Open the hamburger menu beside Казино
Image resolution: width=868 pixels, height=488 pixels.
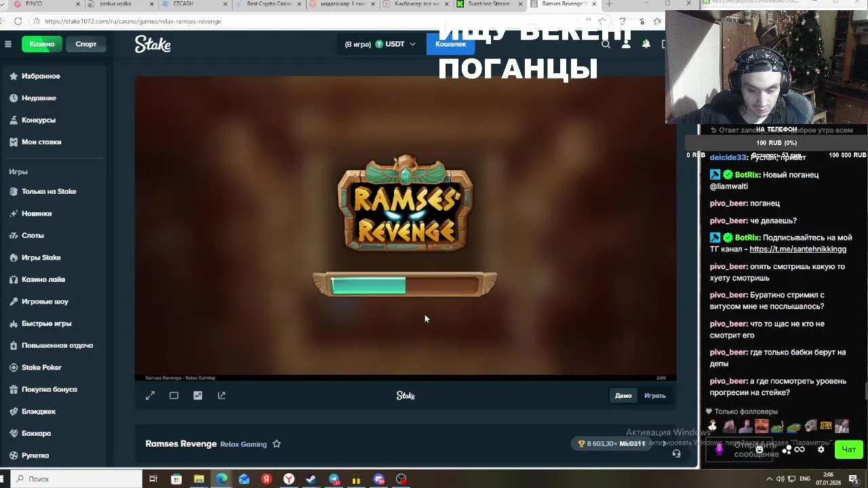[x=8, y=44]
